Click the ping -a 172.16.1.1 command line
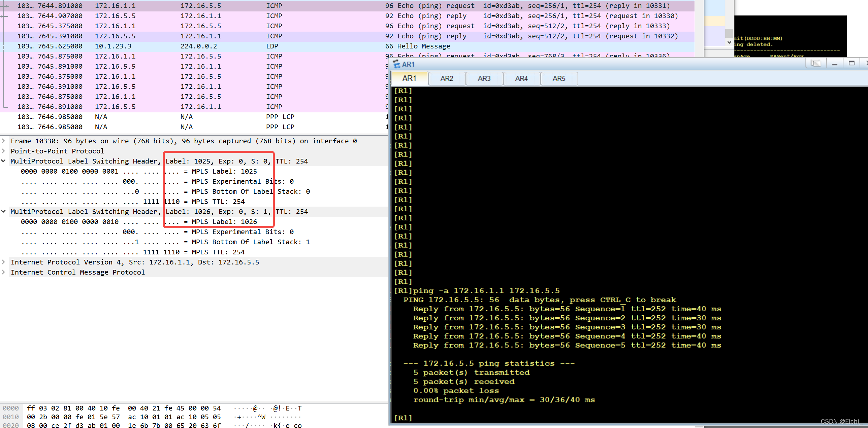 (x=477, y=291)
